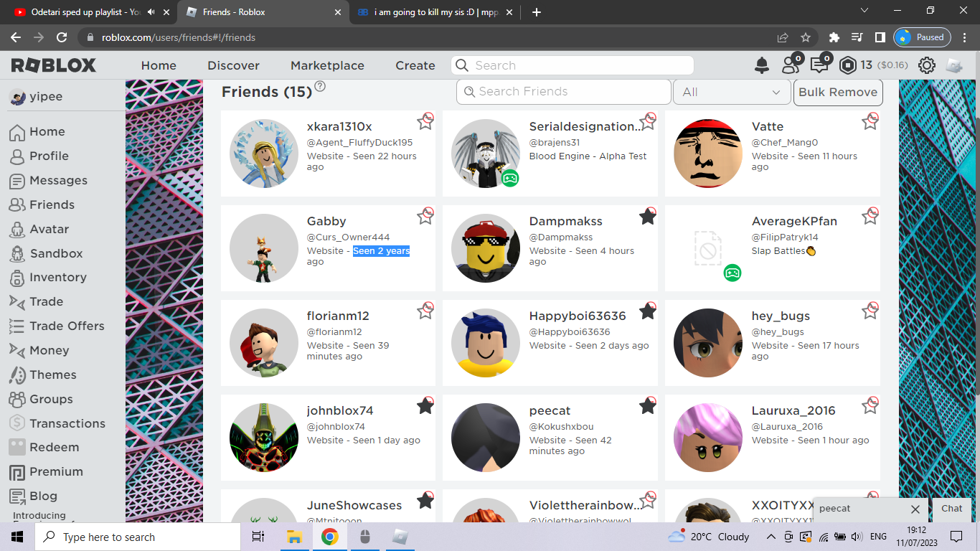Click Dampmakss's avatar thumbnail
The image size is (980, 551).
coord(486,248)
